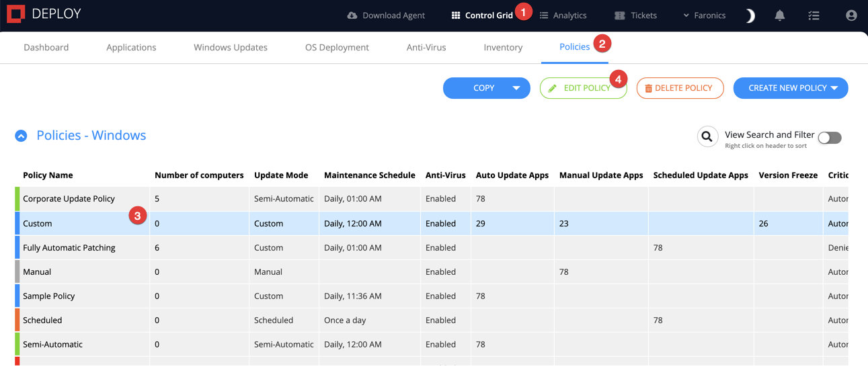Click the Scheduled Update Apps column header
The image size is (868, 379).
tap(701, 175)
